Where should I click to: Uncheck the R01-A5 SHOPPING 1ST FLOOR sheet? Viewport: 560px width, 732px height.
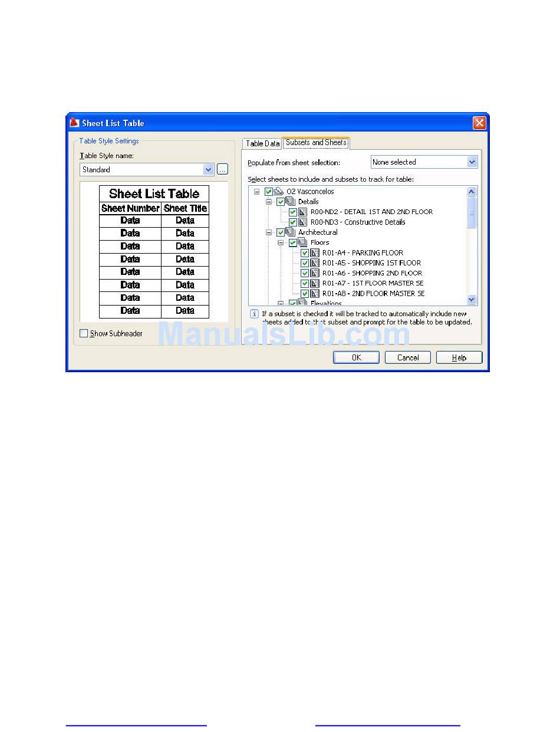point(305,263)
